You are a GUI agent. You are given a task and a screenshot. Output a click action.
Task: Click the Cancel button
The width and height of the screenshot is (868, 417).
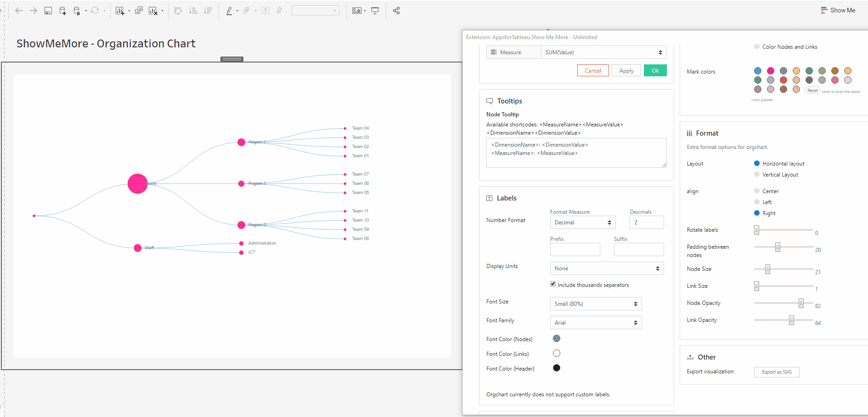tap(593, 71)
